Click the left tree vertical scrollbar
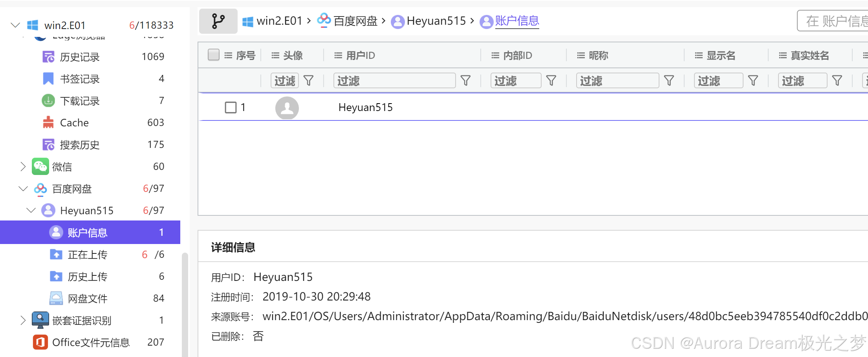The width and height of the screenshot is (868, 357). (185, 304)
